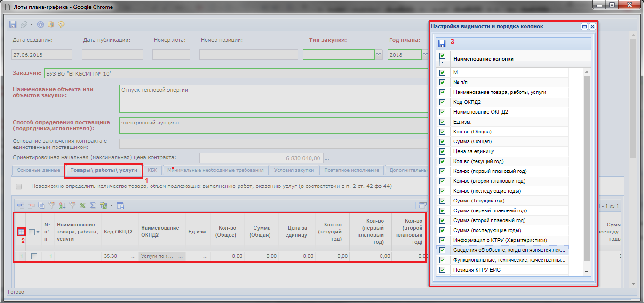Open the 'Год плана' dropdown showing 2018
This screenshot has height=303, width=644.
(425, 55)
